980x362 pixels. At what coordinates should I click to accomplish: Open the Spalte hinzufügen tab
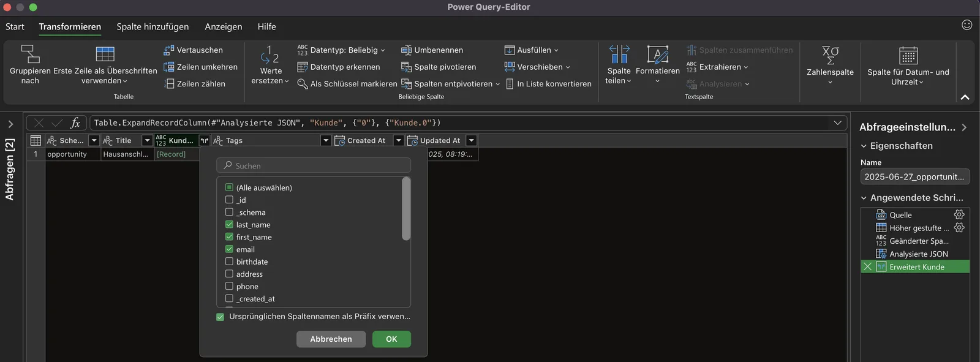click(153, 26)
